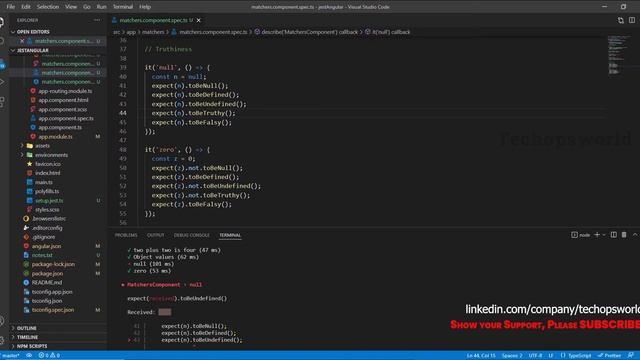Open changes compare icon in editor toolbar
This screenshot has height=360, width=640.
click(x=620, y=20)
